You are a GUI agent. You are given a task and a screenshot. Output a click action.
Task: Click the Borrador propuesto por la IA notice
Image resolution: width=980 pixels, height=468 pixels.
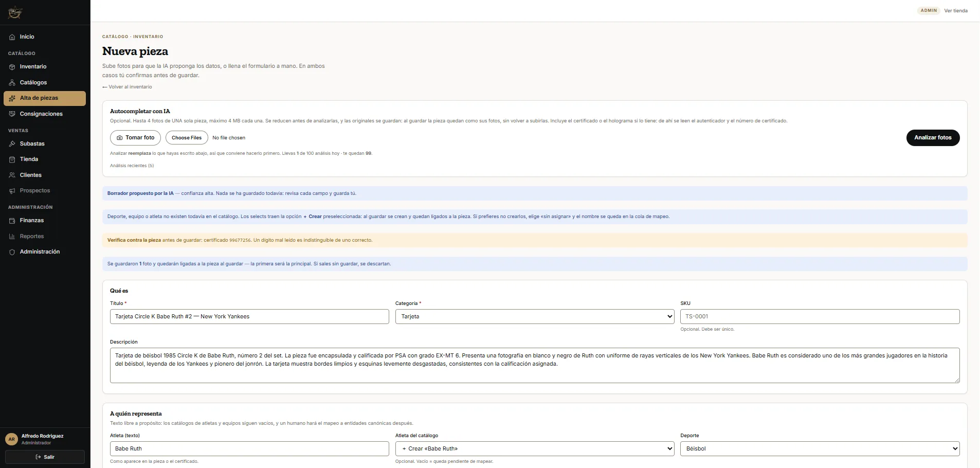coord(535,193)
